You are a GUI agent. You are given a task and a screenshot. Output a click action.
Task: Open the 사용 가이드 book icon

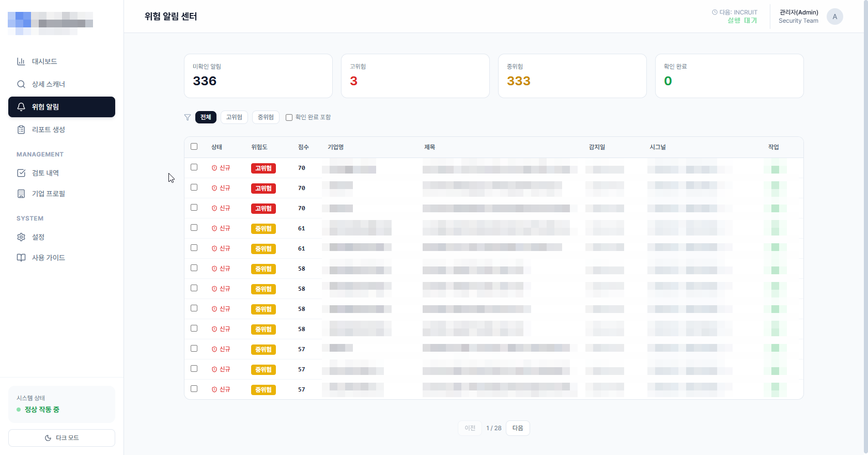point(21,258)
